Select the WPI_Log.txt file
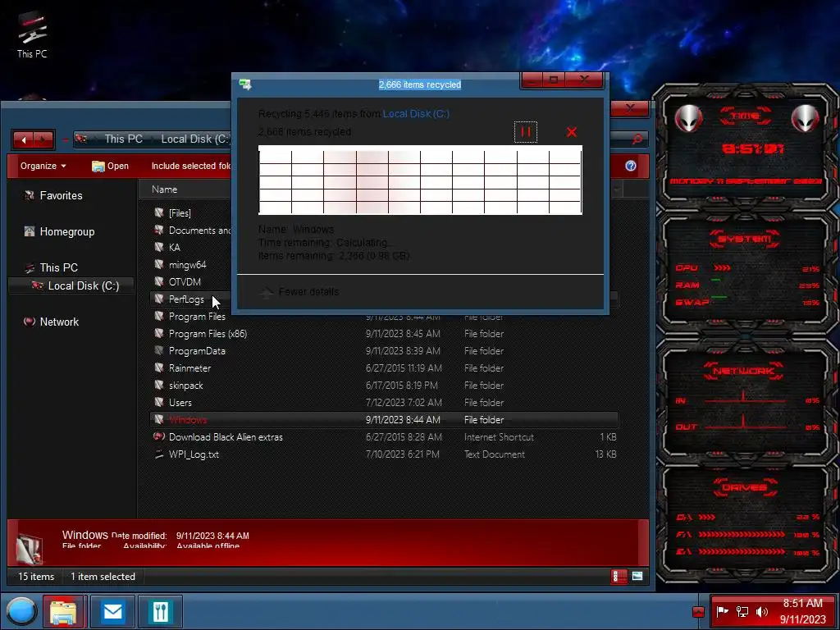This screenshot has height=630, width=840. click(194, 454)
